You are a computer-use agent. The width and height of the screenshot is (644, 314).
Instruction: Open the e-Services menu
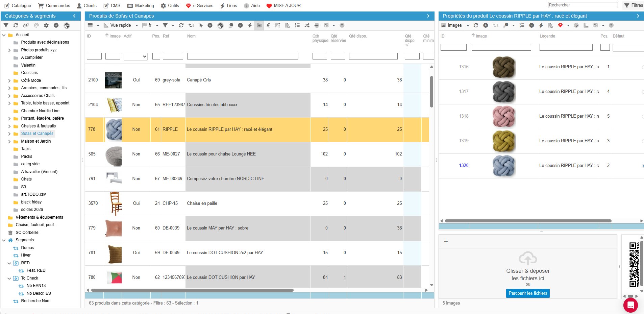(200, 5)
